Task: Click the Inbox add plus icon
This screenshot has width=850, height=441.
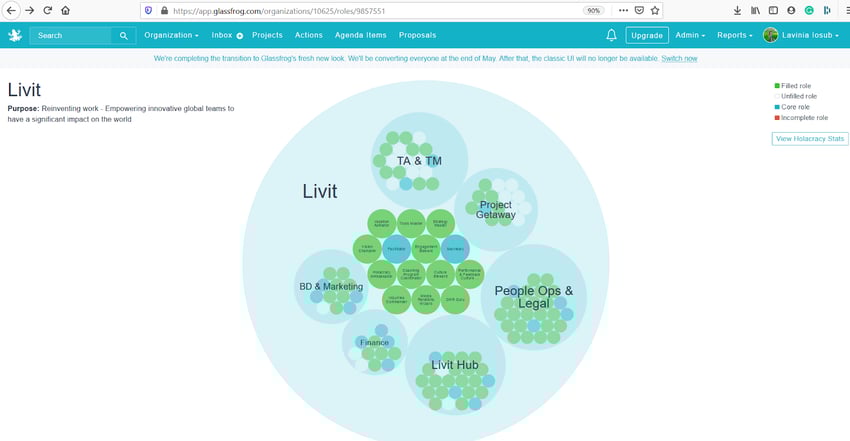Action: coord(240,36)
